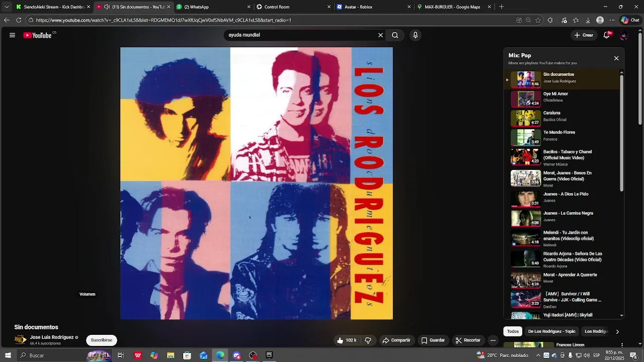The width and height of the screenshot is (644, 362).
Task: Open media control icon in browser toolbar
Action: click(x=564, y=20)
